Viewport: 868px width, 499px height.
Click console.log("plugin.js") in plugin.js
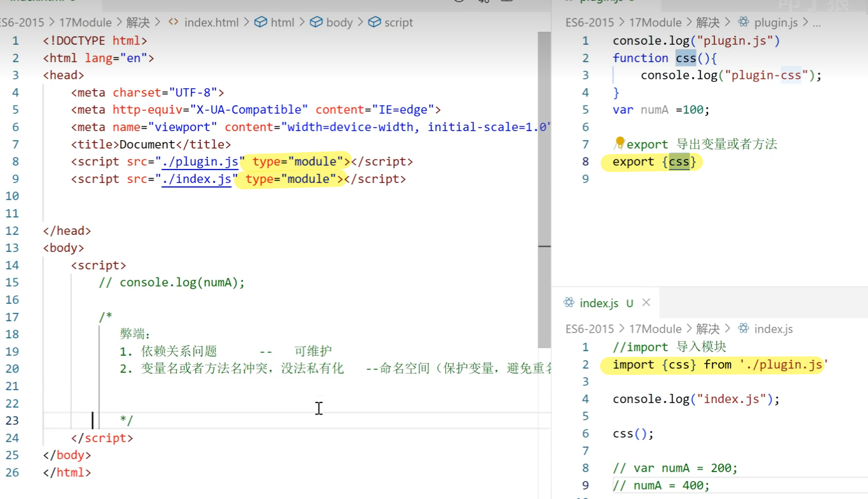pyautogui.click(x=697, y=40)
